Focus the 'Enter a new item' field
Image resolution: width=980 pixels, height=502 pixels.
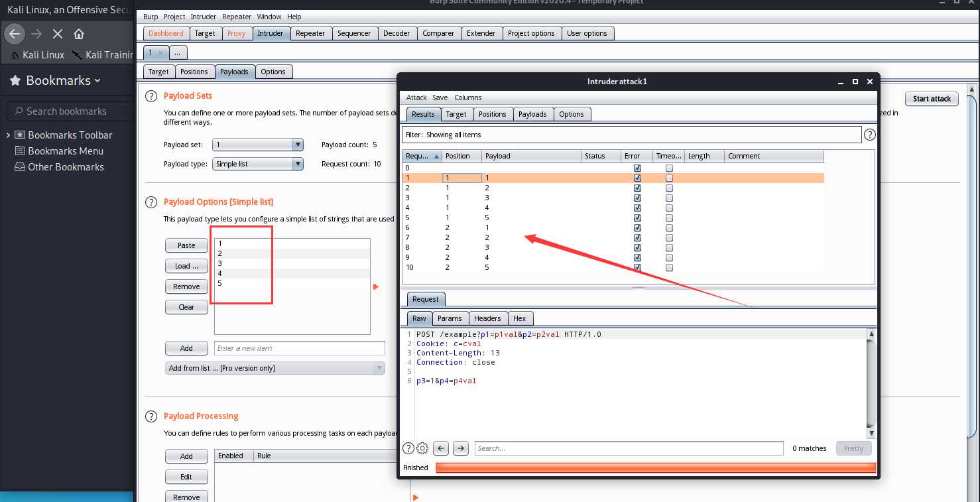pyautogui.click(x=299, y=348)
